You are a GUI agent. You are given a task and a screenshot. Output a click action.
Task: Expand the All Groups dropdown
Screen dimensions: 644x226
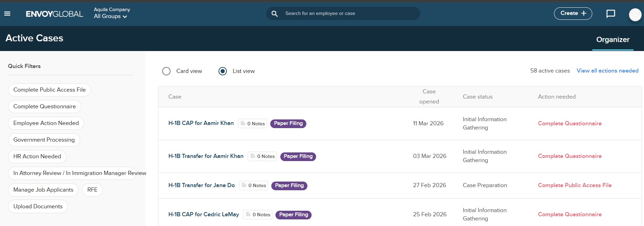coord(110,16)
